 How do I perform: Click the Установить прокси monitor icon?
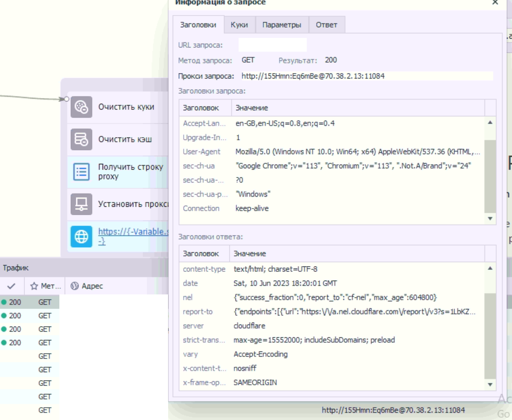coord(81,204)
